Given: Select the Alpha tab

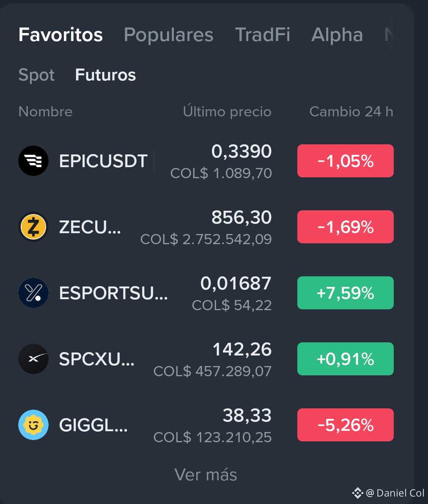Looking at the screenshot, I should (x=337, y=34).
